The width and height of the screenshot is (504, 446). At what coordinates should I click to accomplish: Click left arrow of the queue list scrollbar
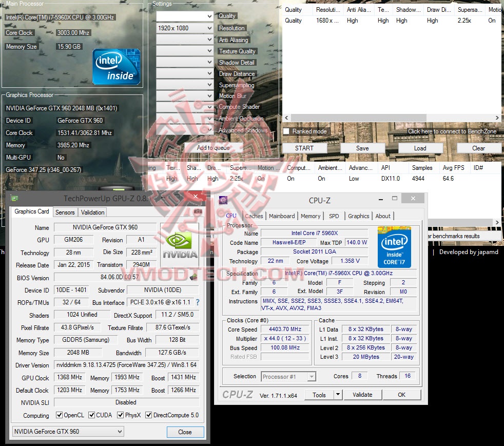pyautogui.click(x=287, y=118)
